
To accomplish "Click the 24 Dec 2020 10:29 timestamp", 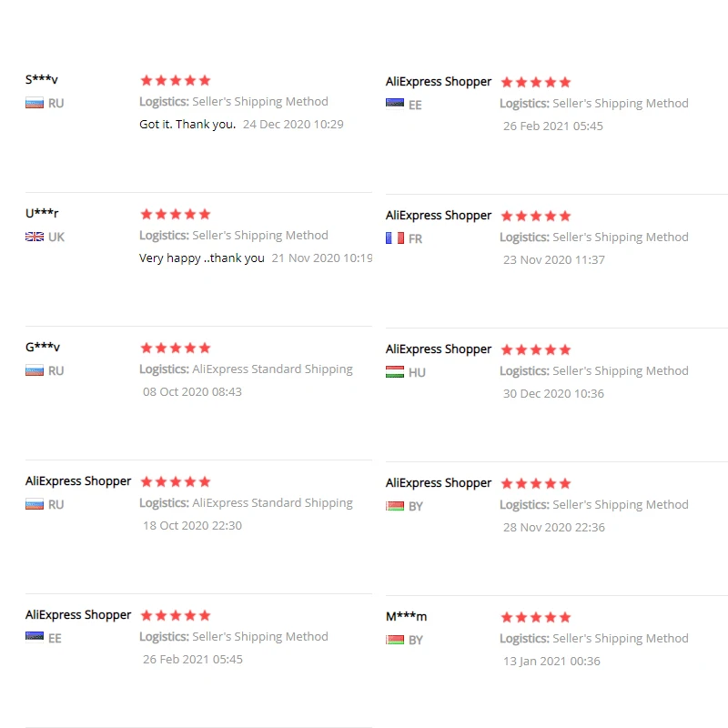I will 293,124.
